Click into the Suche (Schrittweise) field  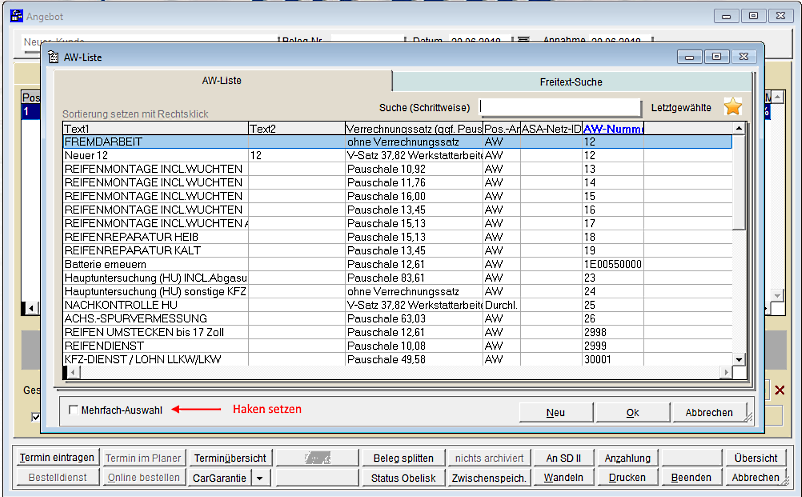click(x=559, y=107)
